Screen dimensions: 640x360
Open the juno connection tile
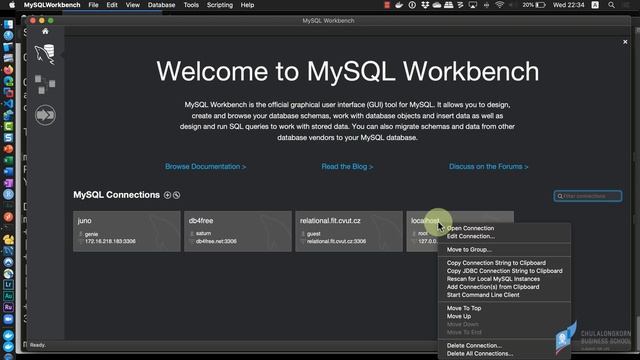pos(127,231)
